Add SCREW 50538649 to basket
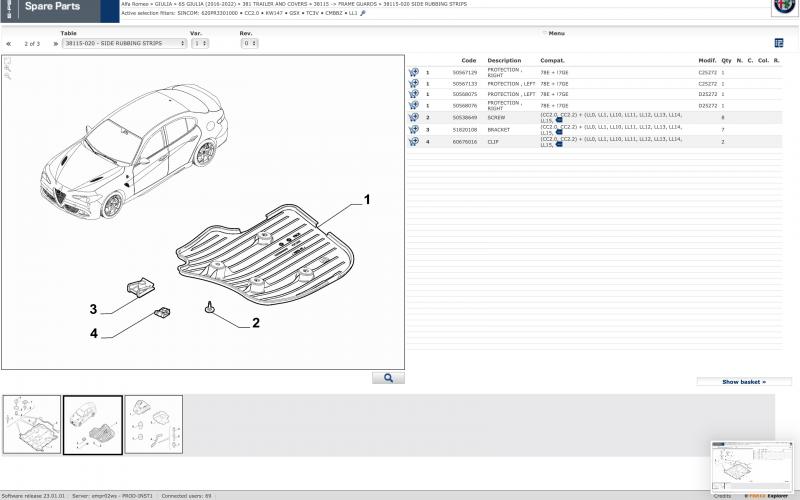The height and width of the screenshot is (500, 800). coord(413,118)
